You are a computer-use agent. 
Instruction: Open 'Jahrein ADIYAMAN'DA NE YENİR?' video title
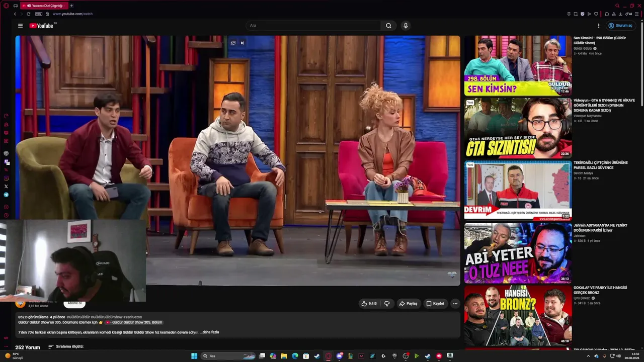coord(600,228)
